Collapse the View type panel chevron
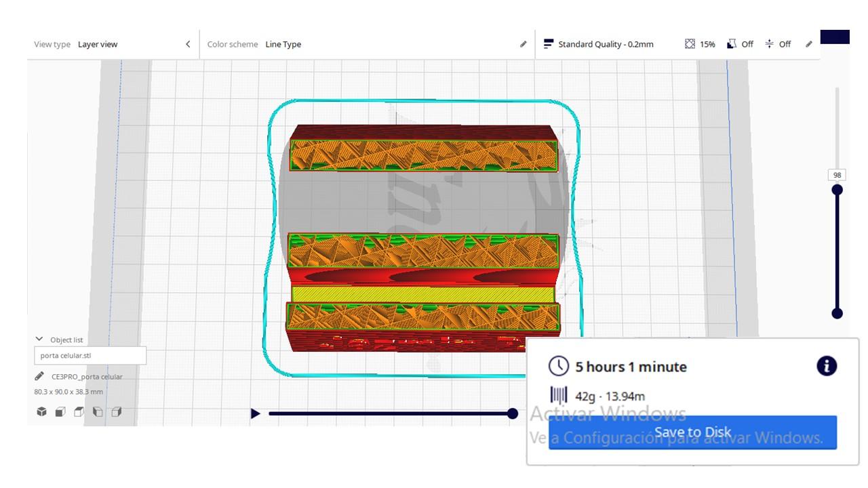 188,44
